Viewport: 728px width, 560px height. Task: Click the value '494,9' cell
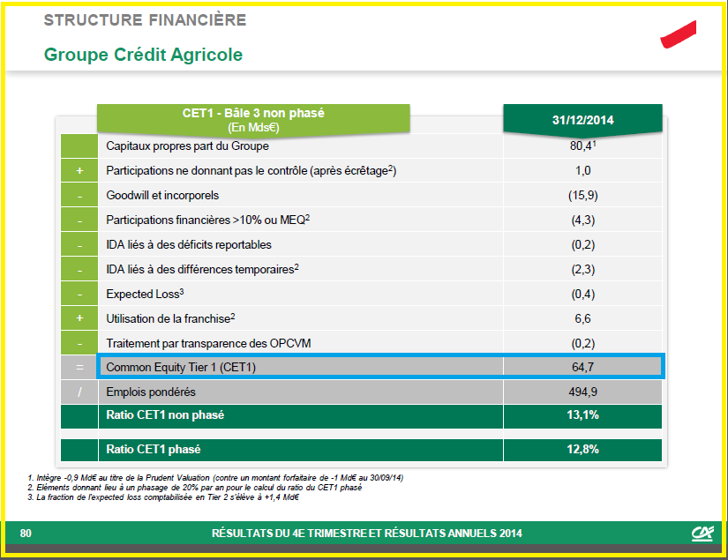pyautogui.click(x=582, y=392)
